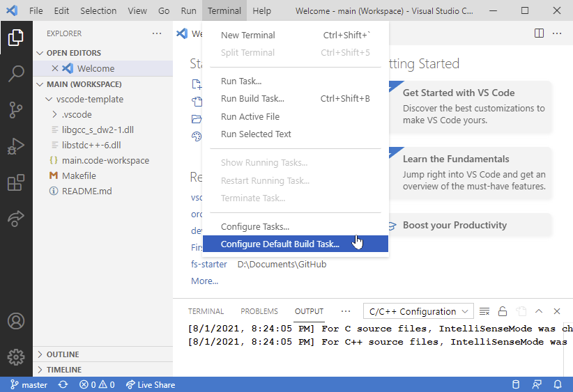Open Boost your Productivity walkthrough
The image size is (573, 392).
[x=470, y=225]
